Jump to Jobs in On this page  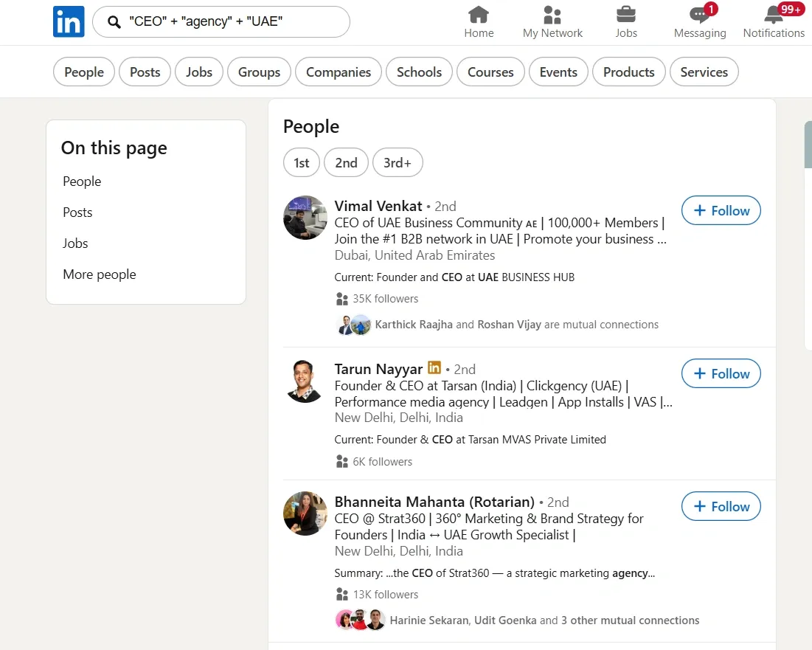pos(76,243)
